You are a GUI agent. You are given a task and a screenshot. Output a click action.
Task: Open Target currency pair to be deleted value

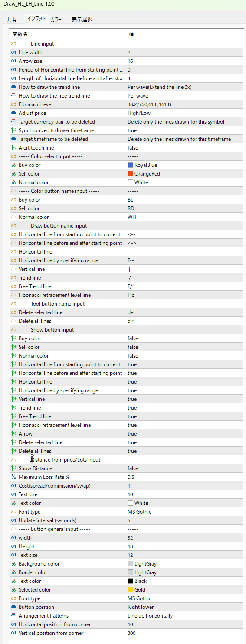184,122
